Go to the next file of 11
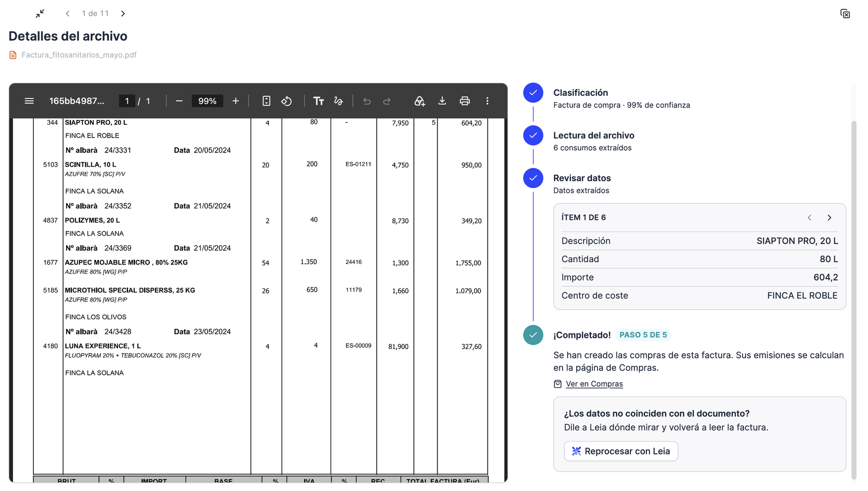Screen dimensions: 868x491 (x=123, y=14)
